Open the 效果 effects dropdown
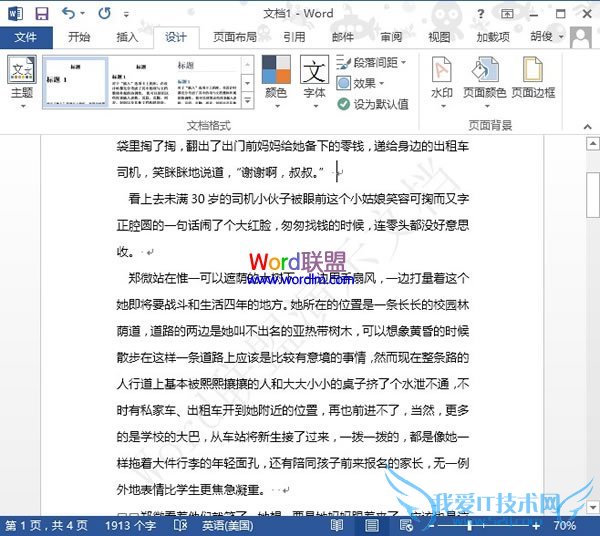The height and width of the screenshot is (536, 600). (x=360, y=83)
